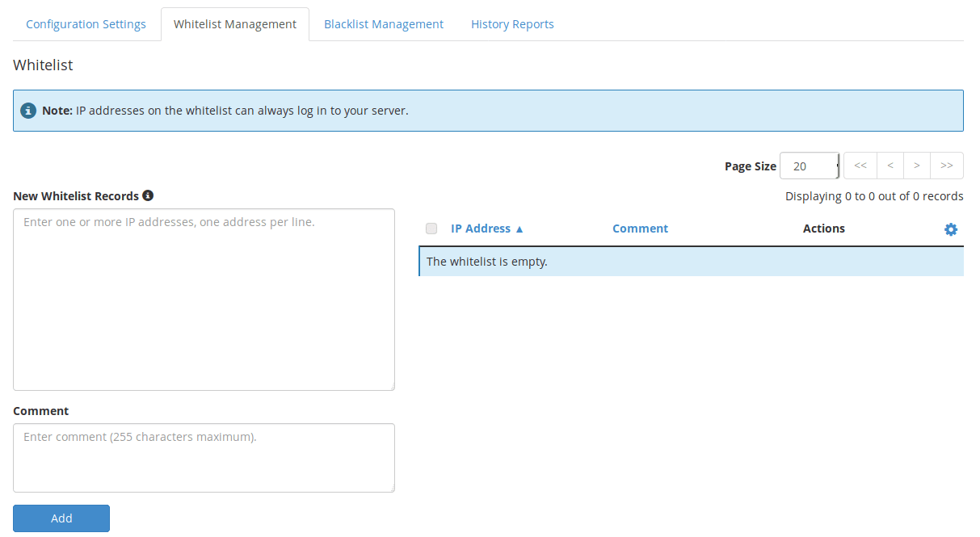Click the info icon beside New Whitelist Records
Viewport: 980px width, 537px height.
point(148,195)
